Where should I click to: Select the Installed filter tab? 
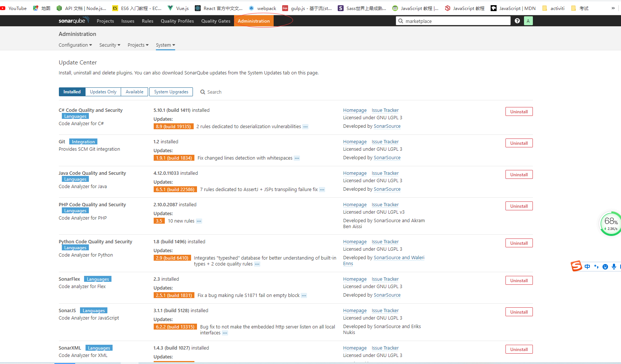coord(72,92)
